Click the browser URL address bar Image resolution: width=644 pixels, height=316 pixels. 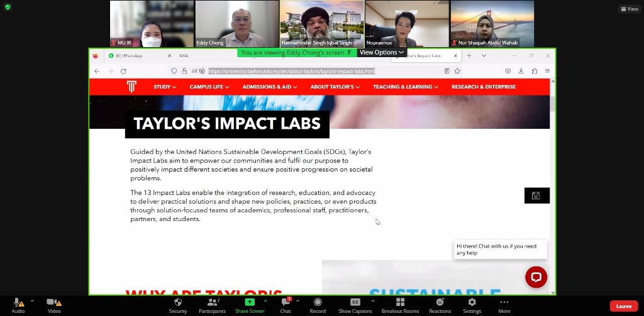pyautogui.click(x=314, y=71)
